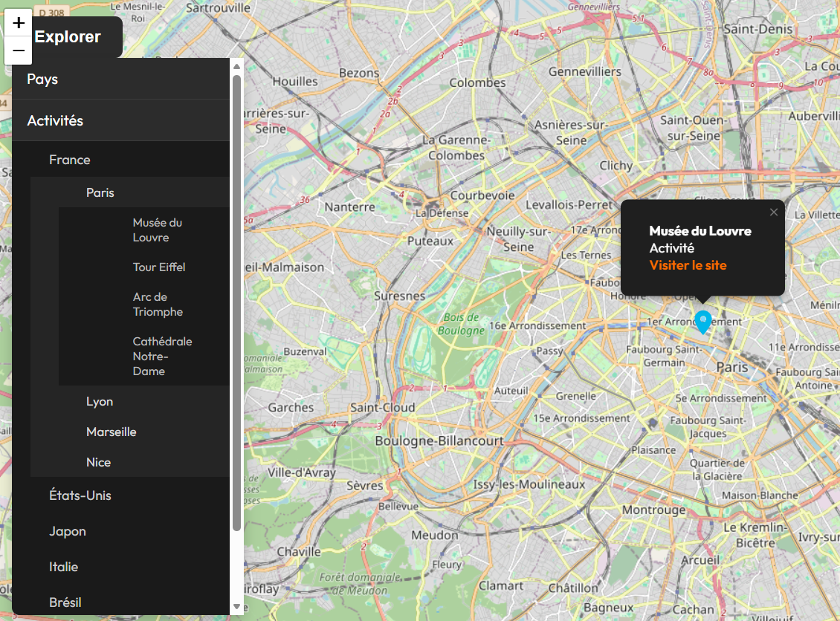Expand the Lyon city entry
The image size is (840, 621).
(x=100, y=401)
